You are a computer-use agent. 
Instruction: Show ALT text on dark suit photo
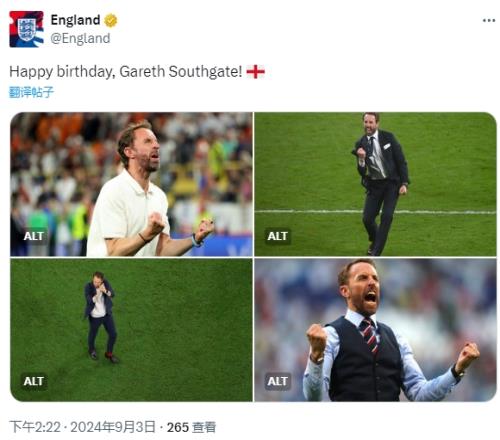pos(277,236)
